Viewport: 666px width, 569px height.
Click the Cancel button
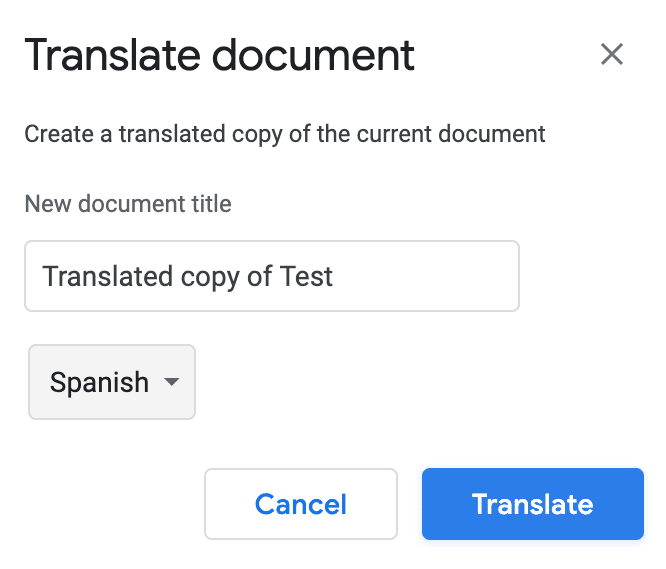(x=301, y=504)
